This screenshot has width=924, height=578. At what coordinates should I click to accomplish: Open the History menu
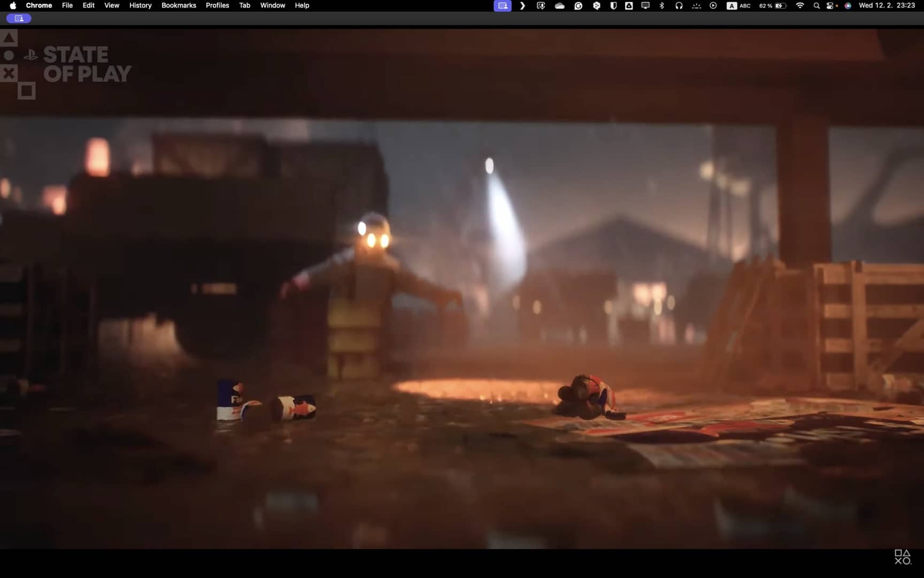click(141, 5)
